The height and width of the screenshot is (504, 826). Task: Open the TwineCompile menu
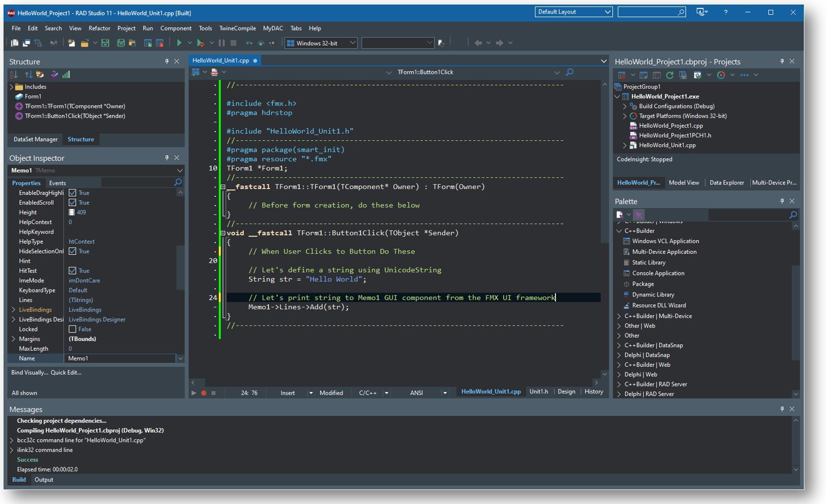click(237, 28)
